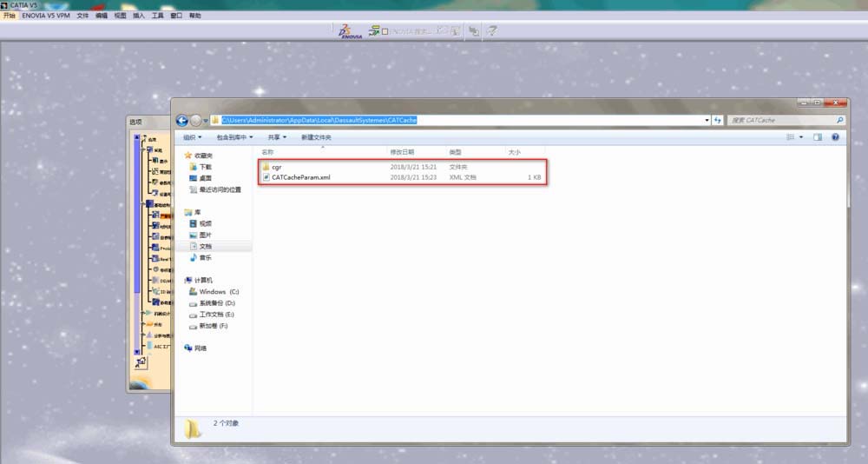Click the CATCache path in address bar
The width and height of the screenshot is (868, 464).
pyautogui.click(x=319, y=120)
